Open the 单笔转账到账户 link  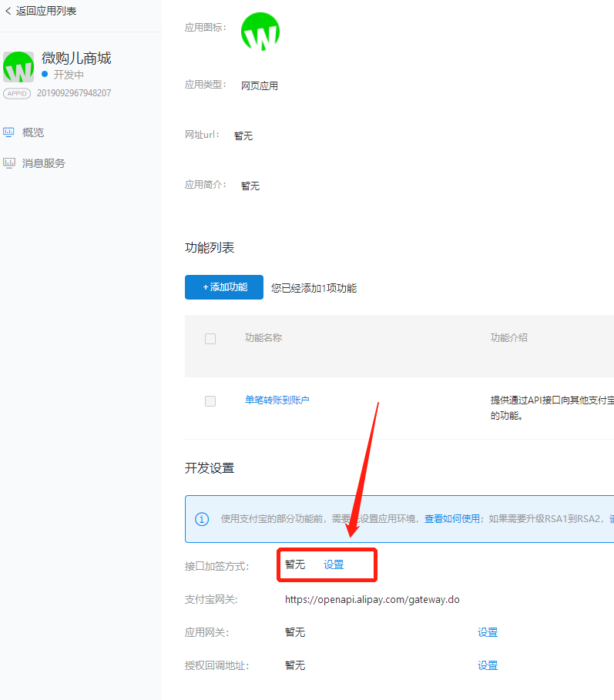(x=277, y=400)
